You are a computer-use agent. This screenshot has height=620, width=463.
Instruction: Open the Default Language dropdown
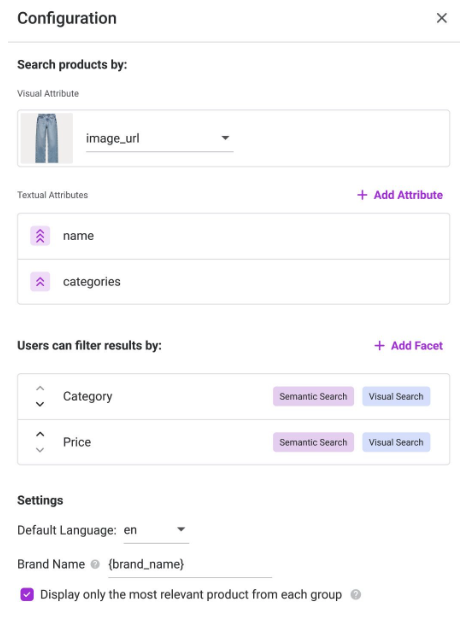click(156, 530)
